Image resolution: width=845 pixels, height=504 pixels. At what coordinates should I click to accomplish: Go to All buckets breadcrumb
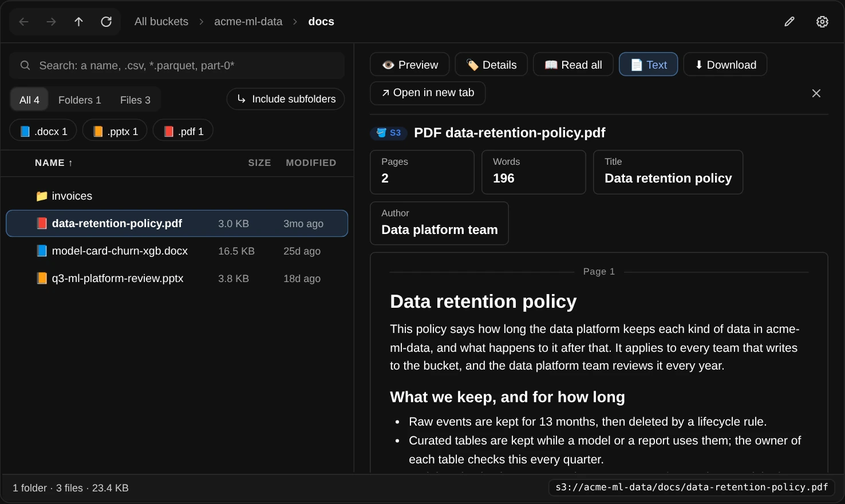pyautogui.click(x=161, y=22)
